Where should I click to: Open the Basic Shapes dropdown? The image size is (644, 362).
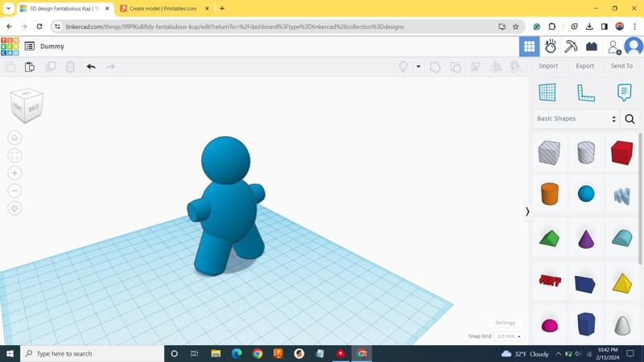click(576, 119)
